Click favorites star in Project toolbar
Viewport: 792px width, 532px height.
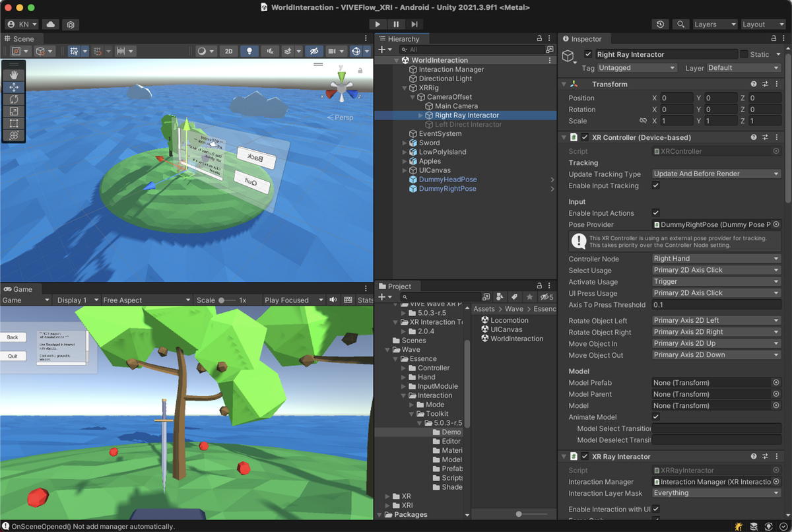pos(529,297)
